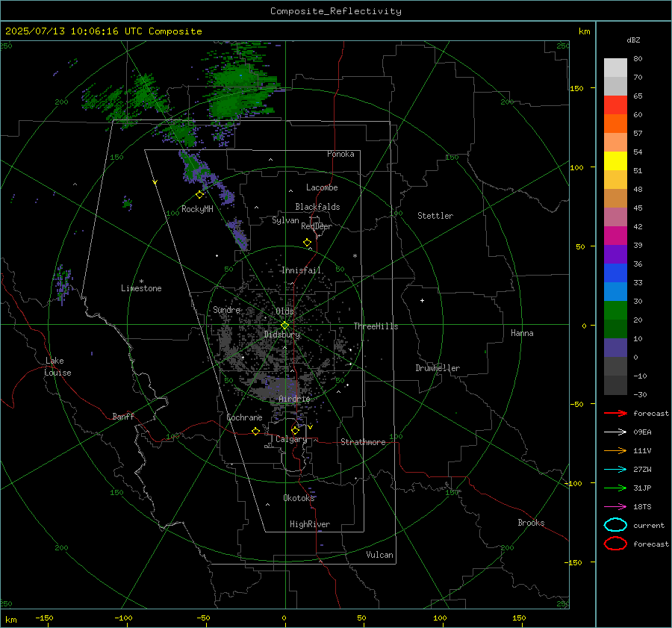Click the green 30 dBZ legend swatch

coord(615,310)
